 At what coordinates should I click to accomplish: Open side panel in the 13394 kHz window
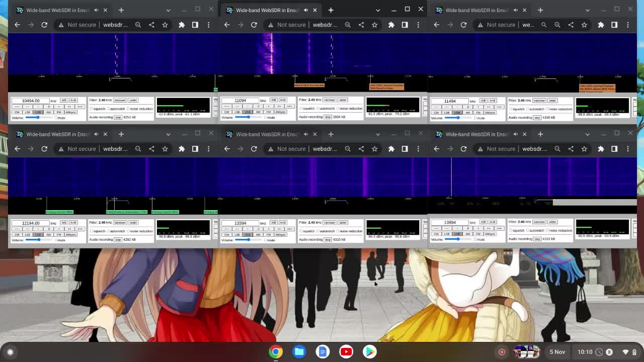405,149
